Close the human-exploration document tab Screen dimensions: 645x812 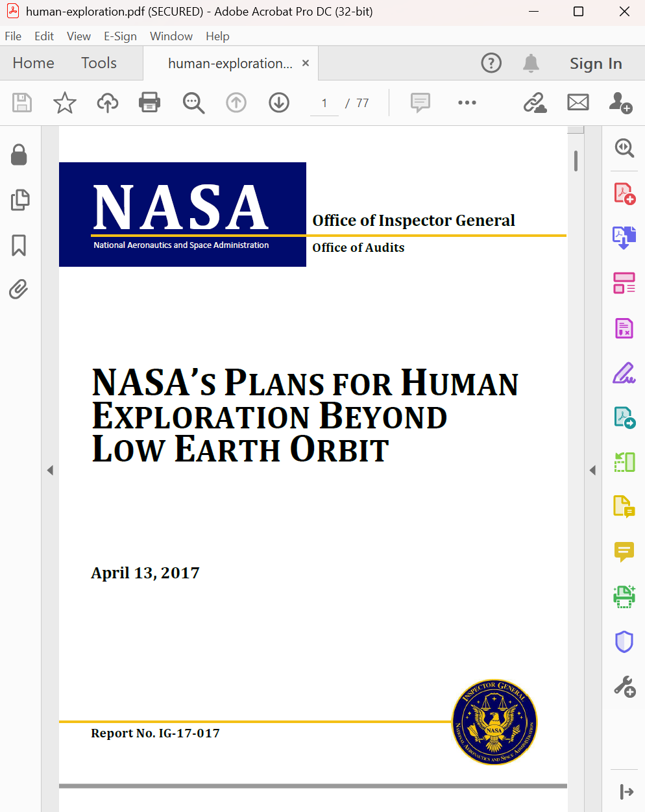pyautogui.click(x=306, y=63)
